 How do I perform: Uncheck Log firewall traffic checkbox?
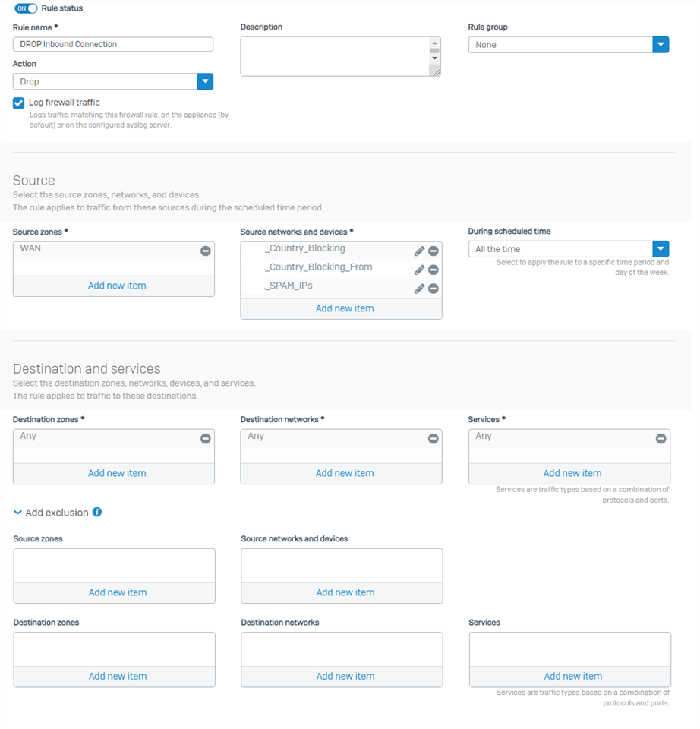18,104
